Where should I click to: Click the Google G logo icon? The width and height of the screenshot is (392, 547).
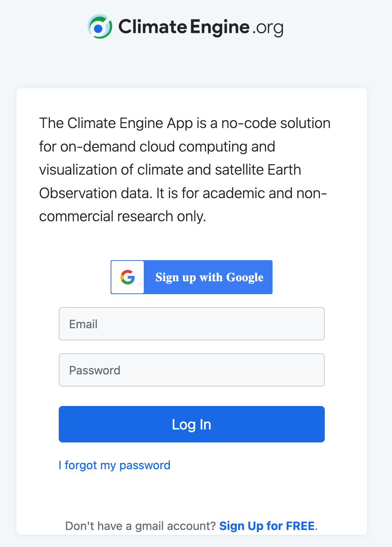click(128, 277)
